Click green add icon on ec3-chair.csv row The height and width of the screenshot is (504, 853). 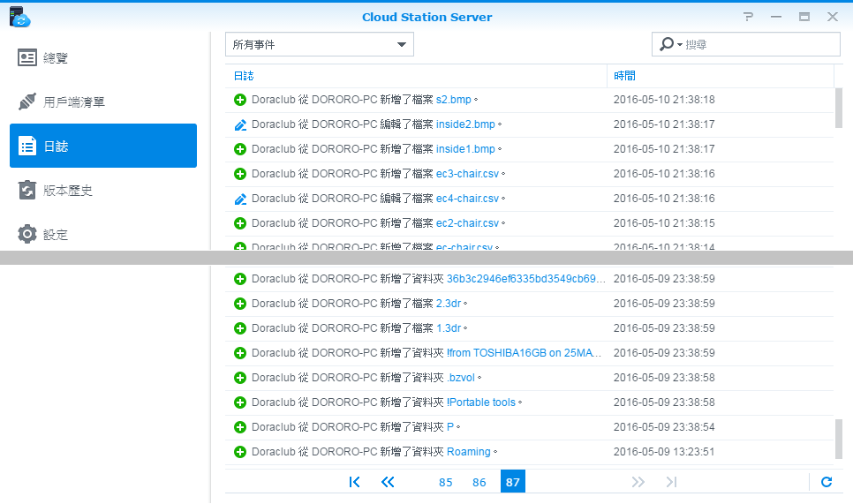(240, 174)
